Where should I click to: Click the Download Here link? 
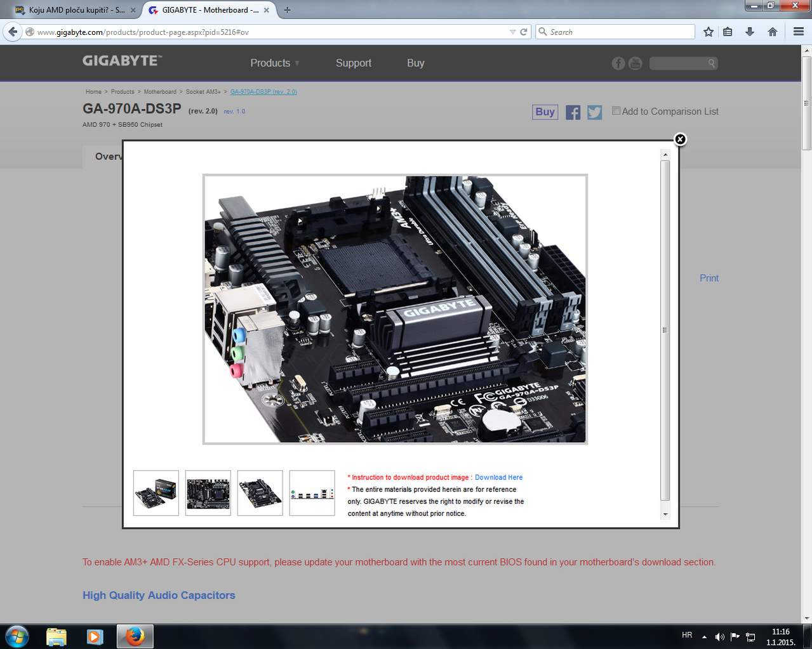[498, 477]
